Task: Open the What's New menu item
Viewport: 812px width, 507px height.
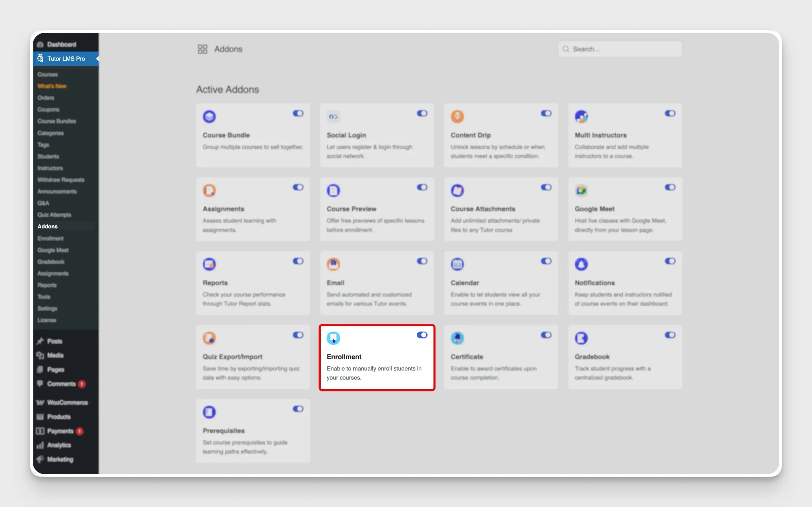Action: point(52,86)
